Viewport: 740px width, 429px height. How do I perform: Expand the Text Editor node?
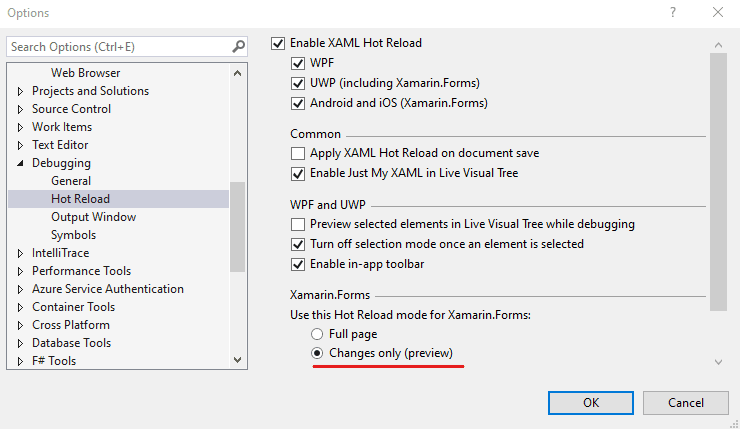20,145
